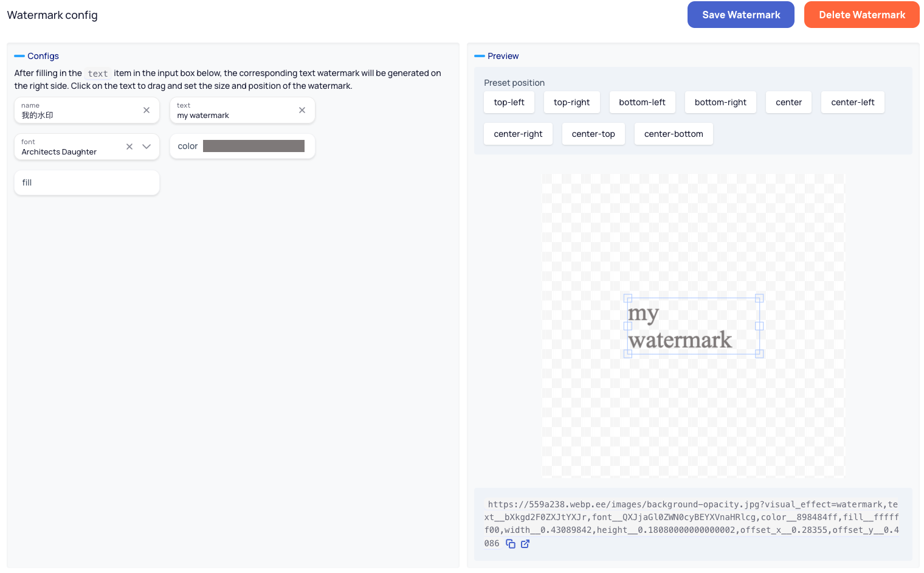Clear the name field using its X icon
Viewport: 924px width, 573px height.
click(x=147, y=110)
